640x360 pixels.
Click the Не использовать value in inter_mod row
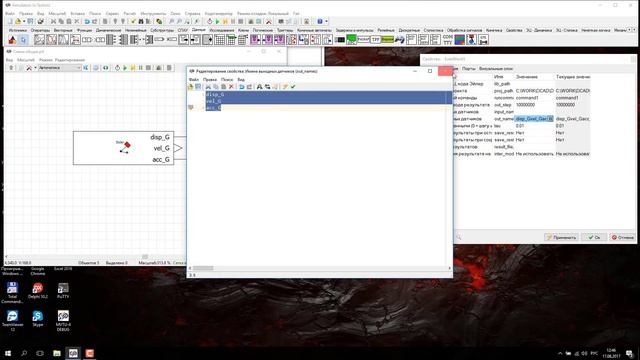[x=534, y=154]
